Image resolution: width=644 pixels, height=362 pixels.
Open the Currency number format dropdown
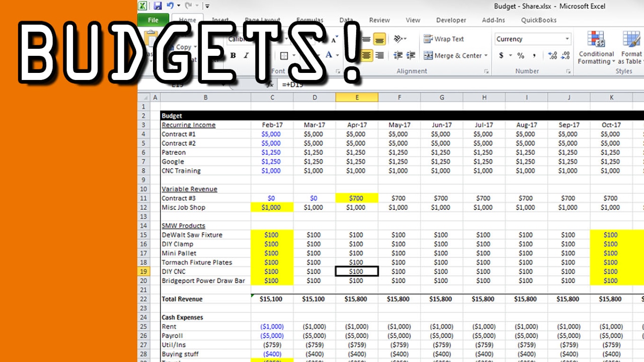pyautogui.click(x=567, y=39)
